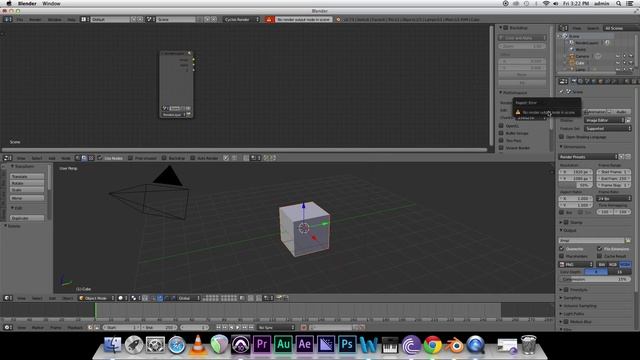
Task: Click the Rotate button in Transform panel
Action: tap(27, 183)
